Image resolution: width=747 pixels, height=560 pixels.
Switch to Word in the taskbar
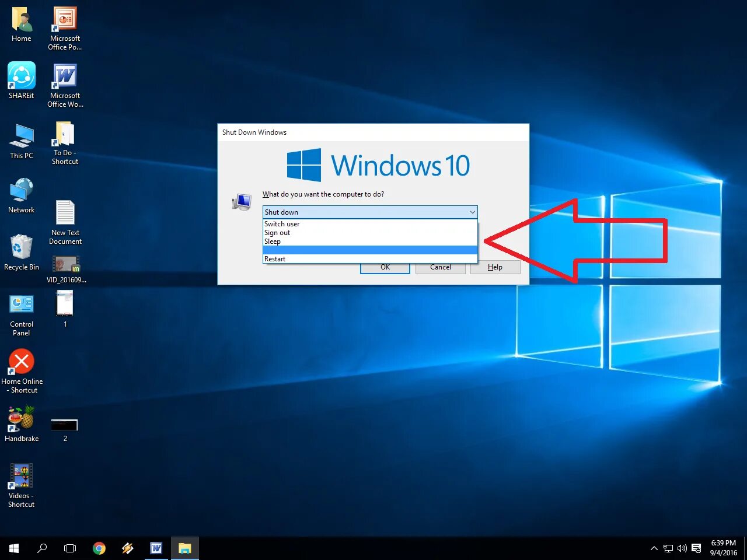(x=156, y=548)
